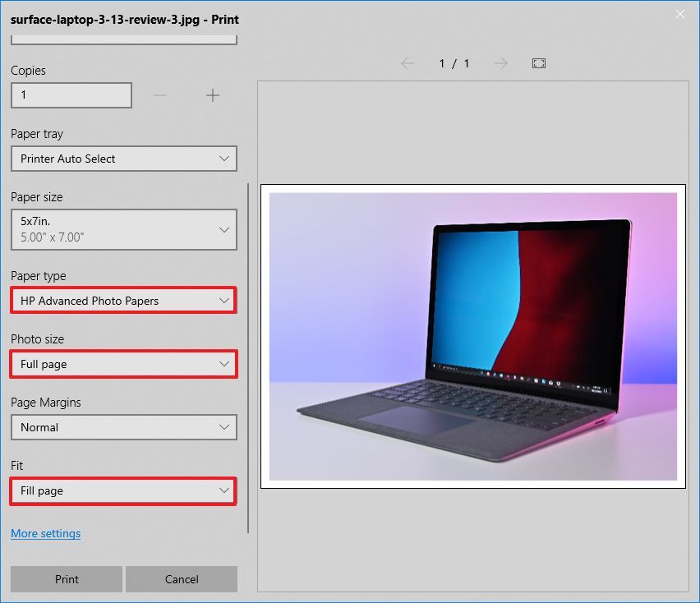Decrease copies with the minus icon

click(x=159, y=95)
